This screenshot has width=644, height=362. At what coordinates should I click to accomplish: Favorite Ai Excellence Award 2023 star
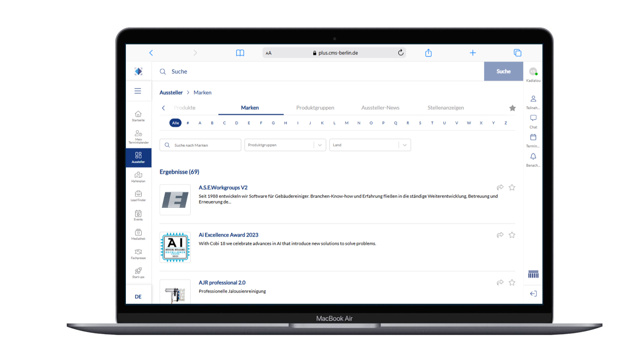512,235
